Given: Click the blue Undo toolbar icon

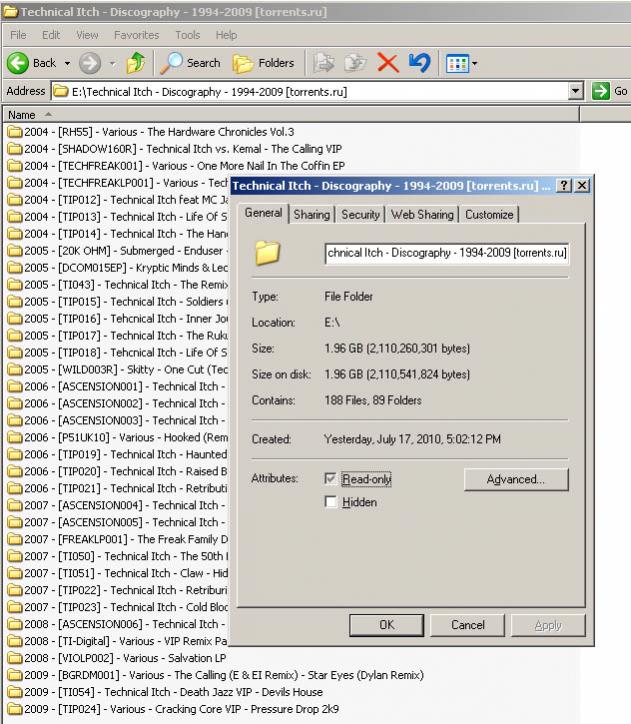Looking at the screenshot, I should [x=419, y=63].
